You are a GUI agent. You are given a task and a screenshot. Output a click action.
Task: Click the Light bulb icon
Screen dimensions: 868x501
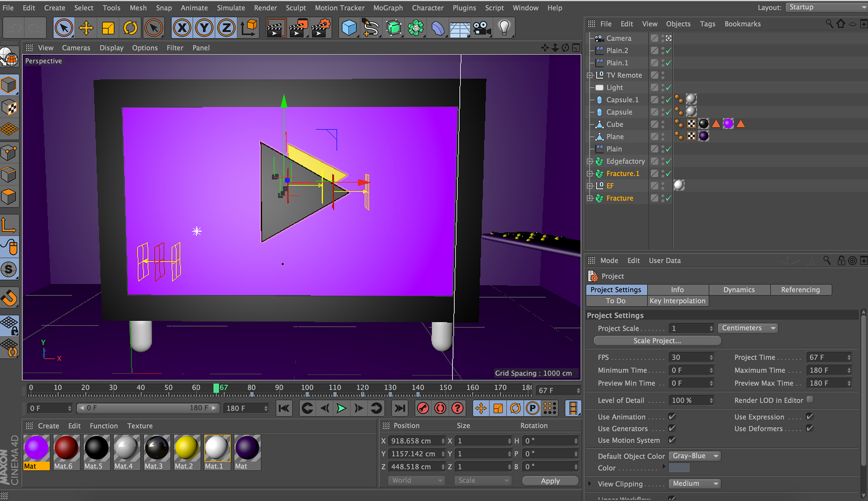tap(504, 28)
